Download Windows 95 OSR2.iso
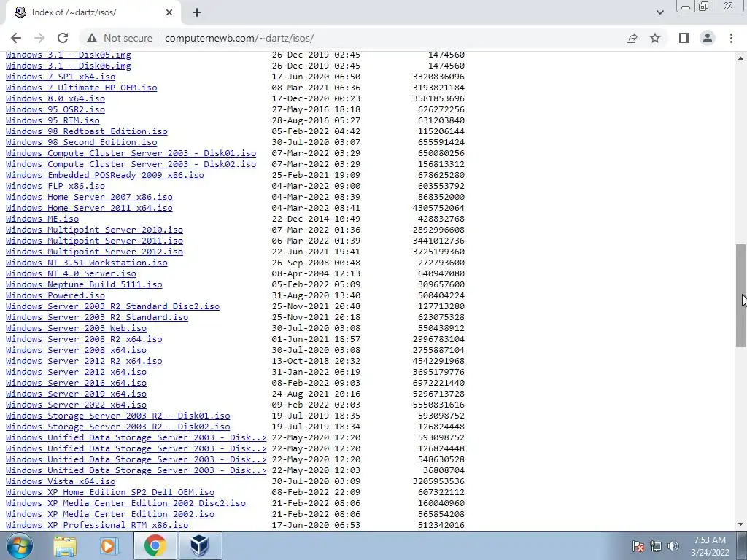 coord(55,109)
